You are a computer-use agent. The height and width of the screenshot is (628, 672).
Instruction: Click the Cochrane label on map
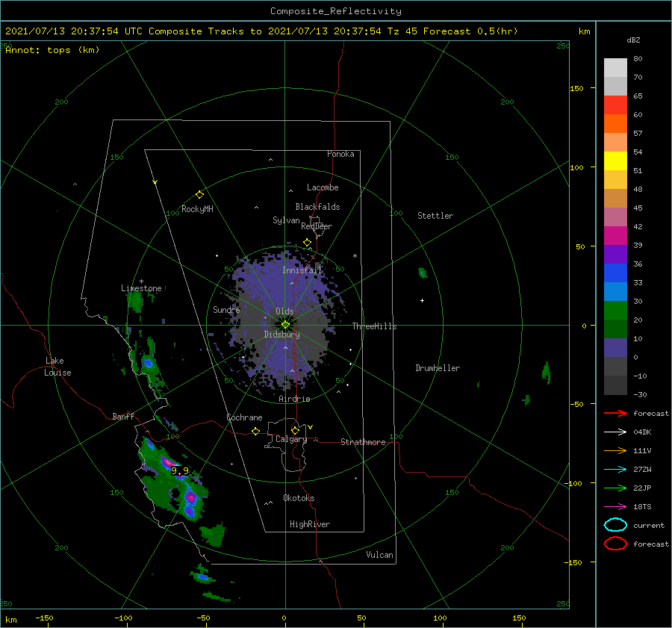(244, 417)
